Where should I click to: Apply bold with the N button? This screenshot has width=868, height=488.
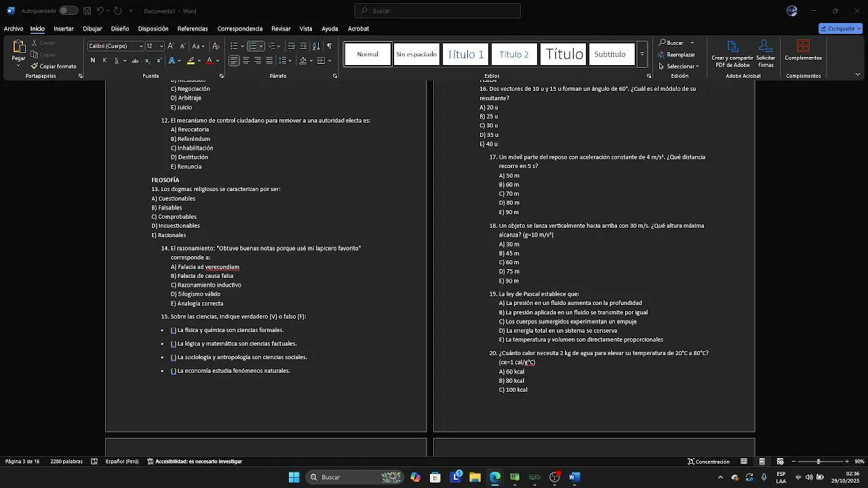[93, 61]
